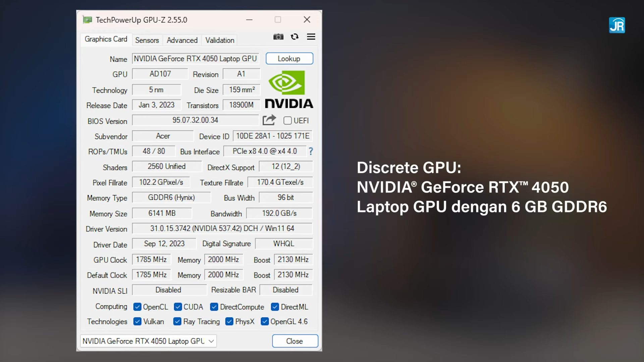Image resolution: width=644 pixels, height=362 pixels.
Task: Click the Device ID field
Action: pyautogui.click(x=272, y=136)
